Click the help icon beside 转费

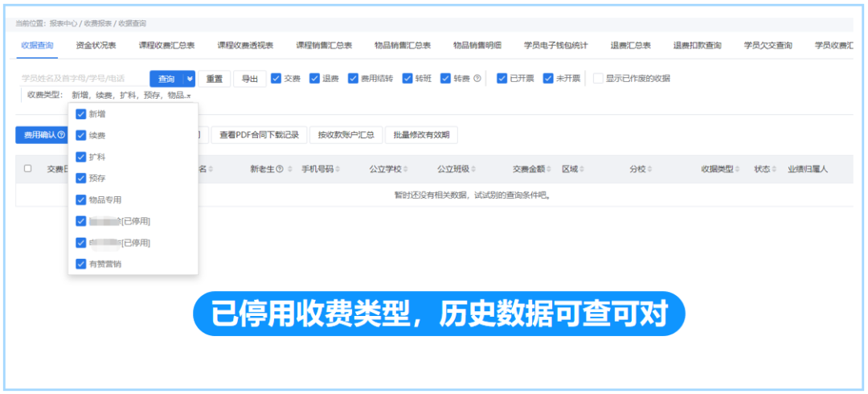coord(477,79)
